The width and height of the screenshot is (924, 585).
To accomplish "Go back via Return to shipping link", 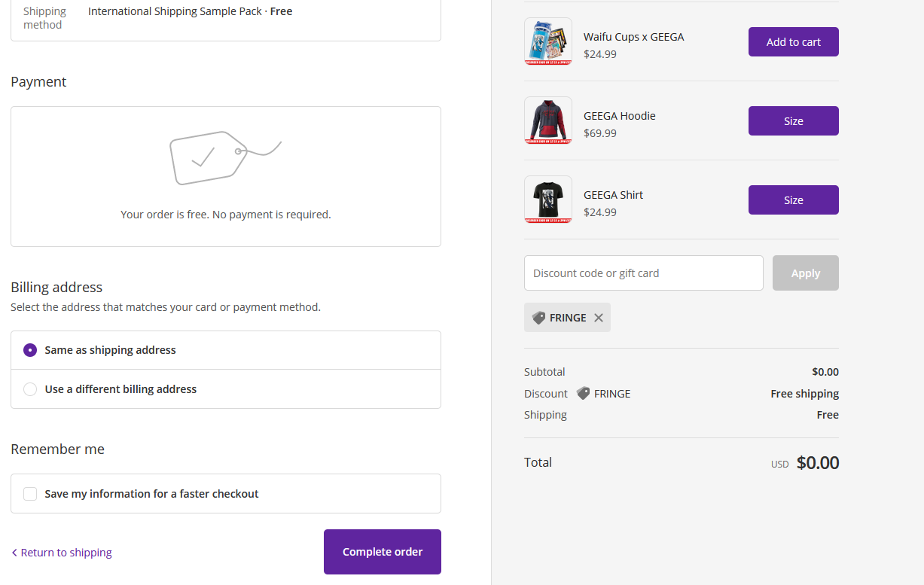I will tap(66, 553).
